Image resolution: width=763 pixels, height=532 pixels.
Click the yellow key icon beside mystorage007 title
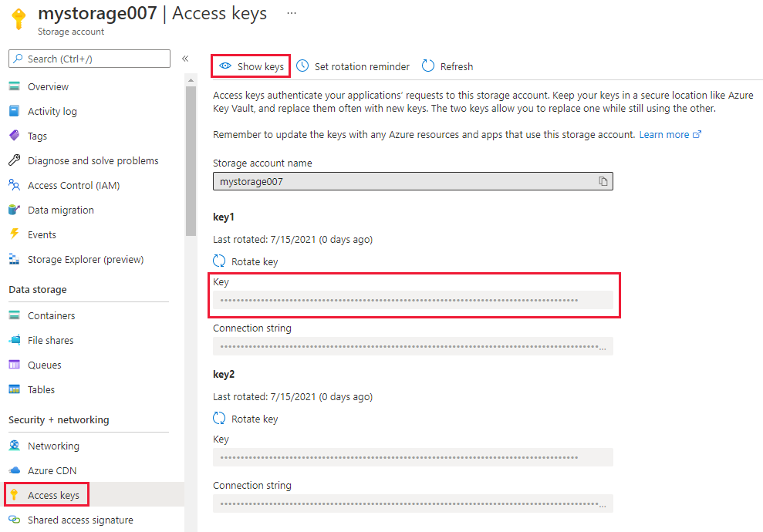(19, 19)
